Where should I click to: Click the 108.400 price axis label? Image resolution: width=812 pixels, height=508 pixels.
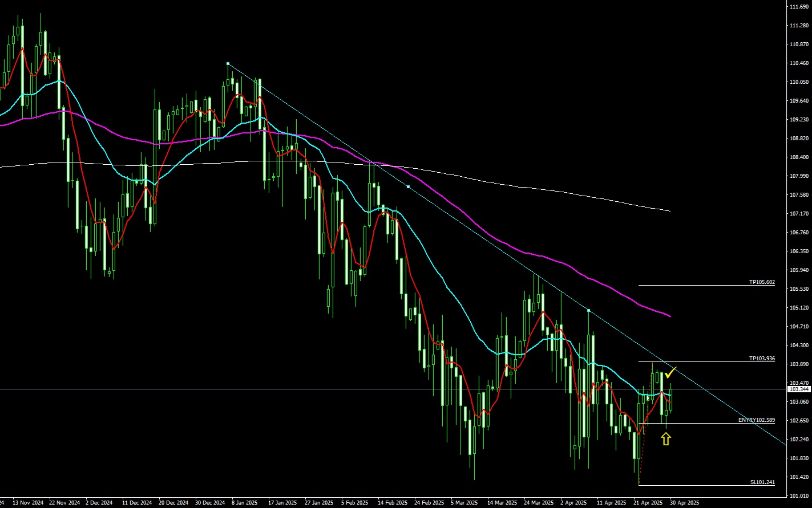799,157
